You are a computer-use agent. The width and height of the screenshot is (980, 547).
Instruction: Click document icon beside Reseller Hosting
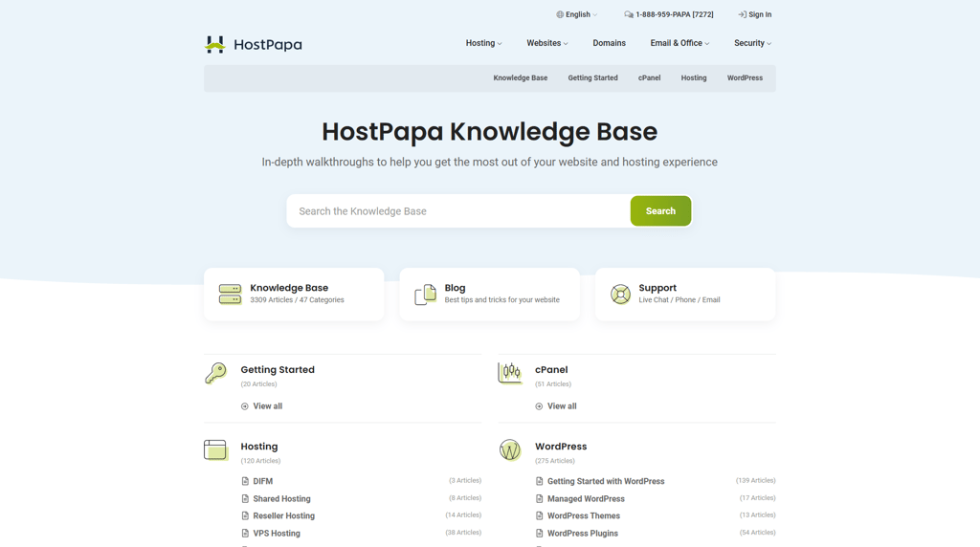[x=245, y=515]
